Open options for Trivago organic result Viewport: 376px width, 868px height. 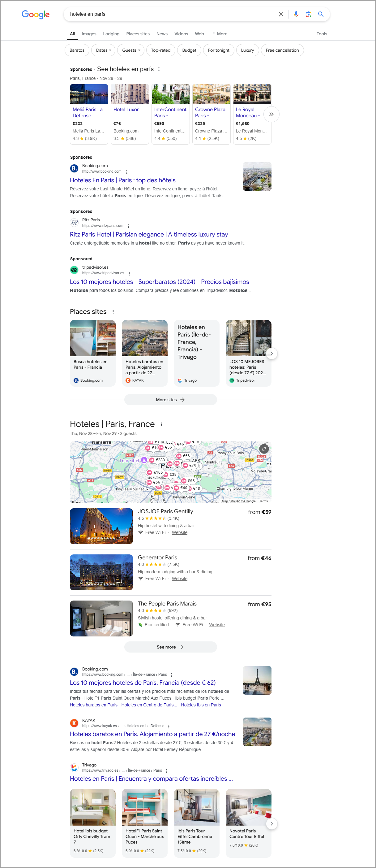[x=167, y=770]
